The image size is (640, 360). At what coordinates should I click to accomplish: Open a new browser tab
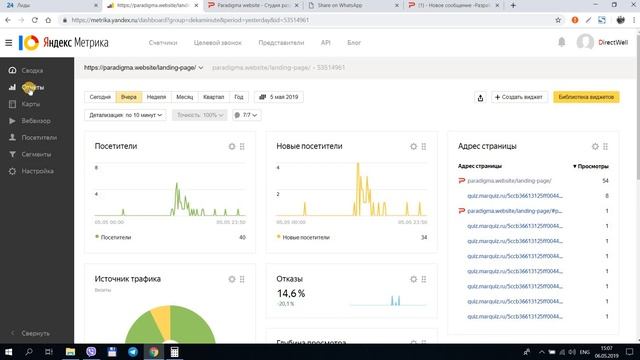pyautogui.click(x=513, y=5)
